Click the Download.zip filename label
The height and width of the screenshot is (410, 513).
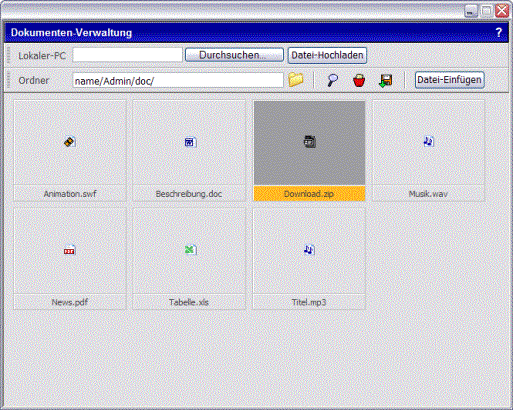309,194
